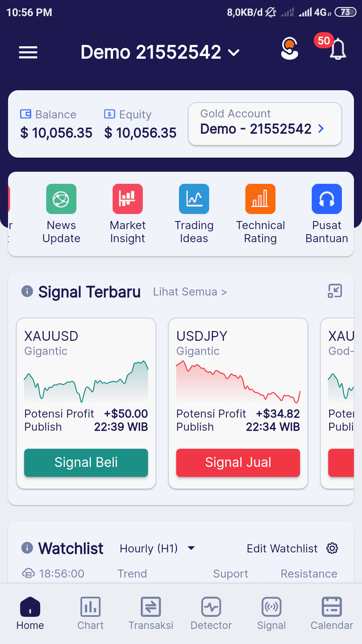Open Lihat Semua signals link

click(190, 292)
